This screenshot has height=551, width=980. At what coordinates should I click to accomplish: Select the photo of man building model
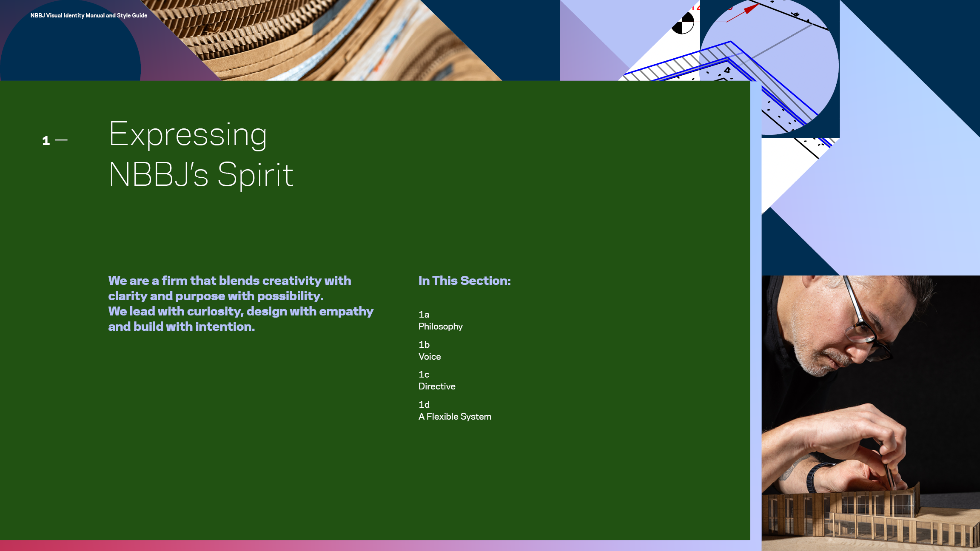click(x=871, y=413)
